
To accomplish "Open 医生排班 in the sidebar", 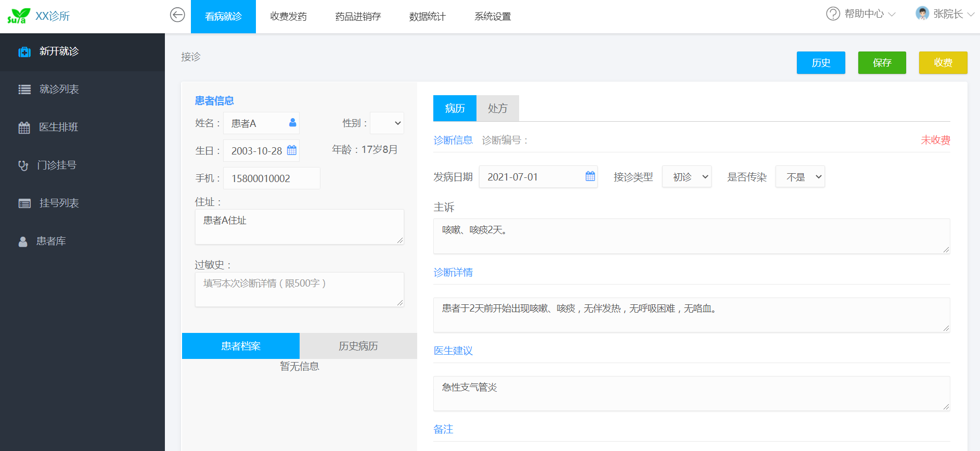I will [x=82, y=127].
